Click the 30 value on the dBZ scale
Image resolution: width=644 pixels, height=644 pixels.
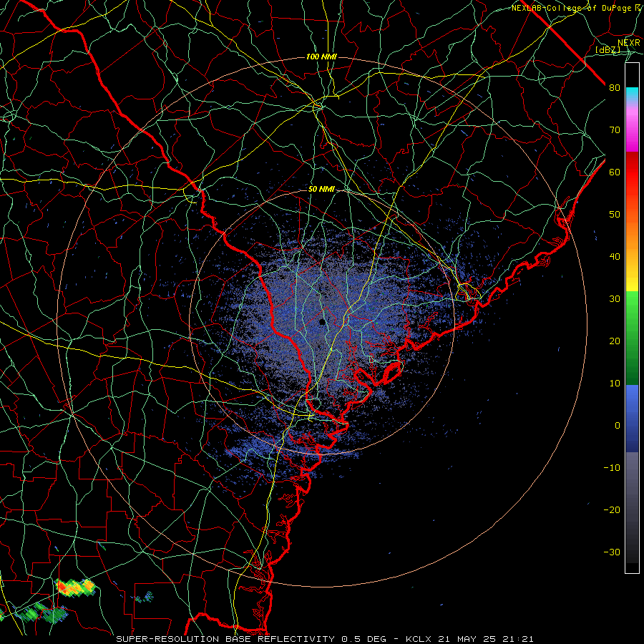(x=615, y=299)
